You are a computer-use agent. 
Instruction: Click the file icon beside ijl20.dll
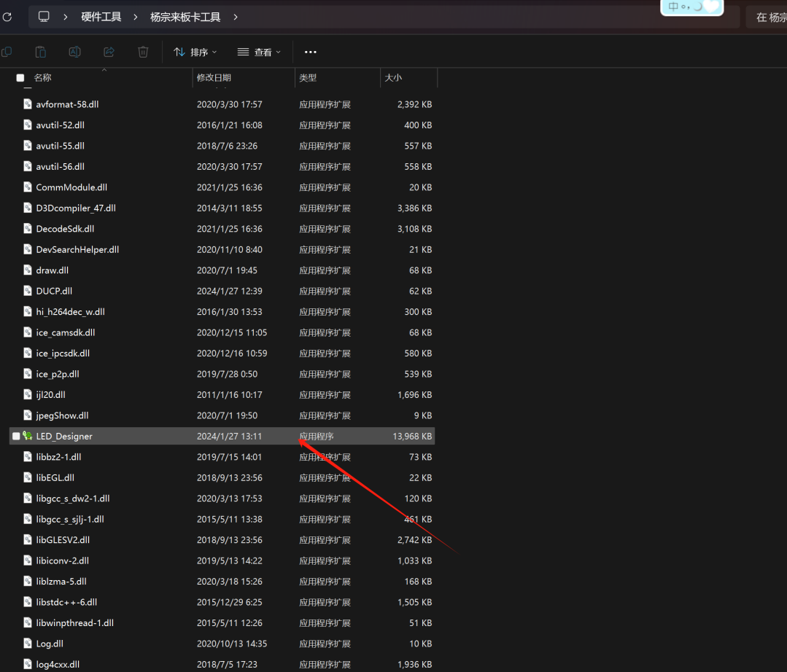click(28, 394)
